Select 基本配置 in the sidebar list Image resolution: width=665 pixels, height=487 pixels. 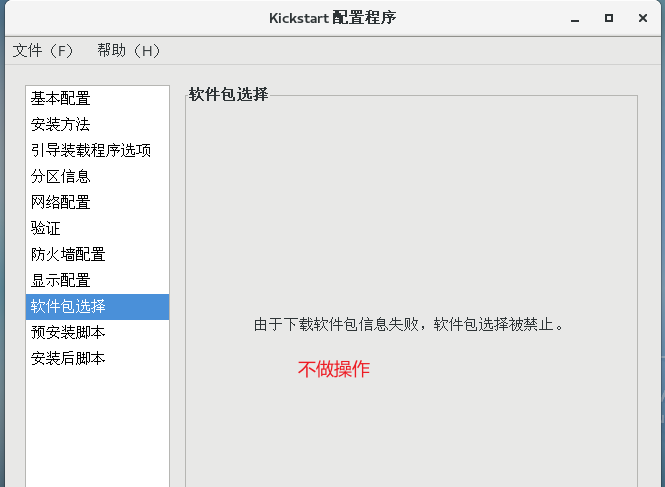click(x=98, y=98)
